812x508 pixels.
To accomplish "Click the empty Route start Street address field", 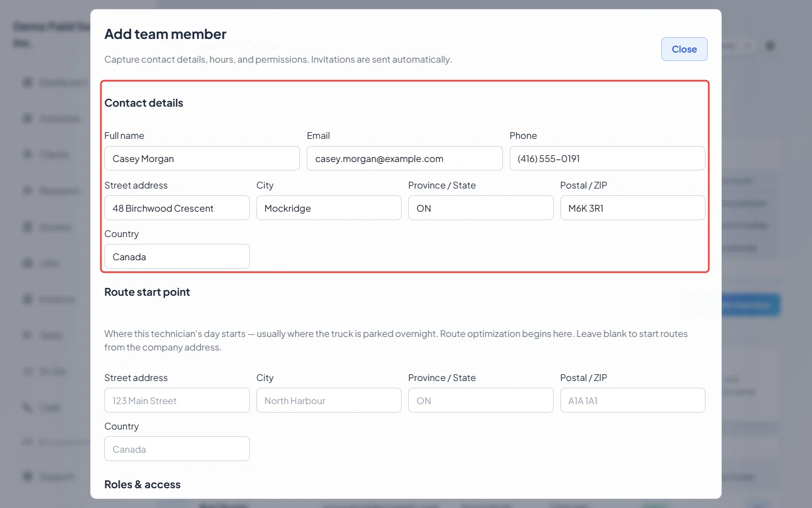I will click(x=177, y=401).
